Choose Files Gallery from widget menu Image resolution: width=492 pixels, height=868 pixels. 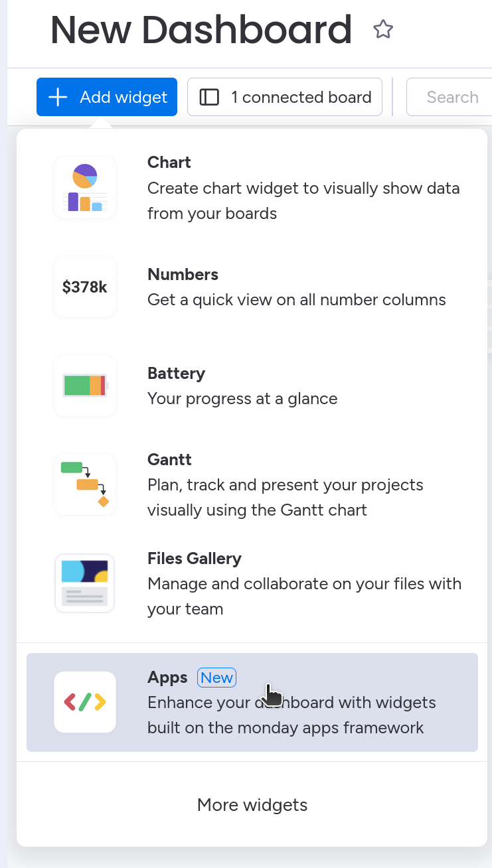pos(195,559)
